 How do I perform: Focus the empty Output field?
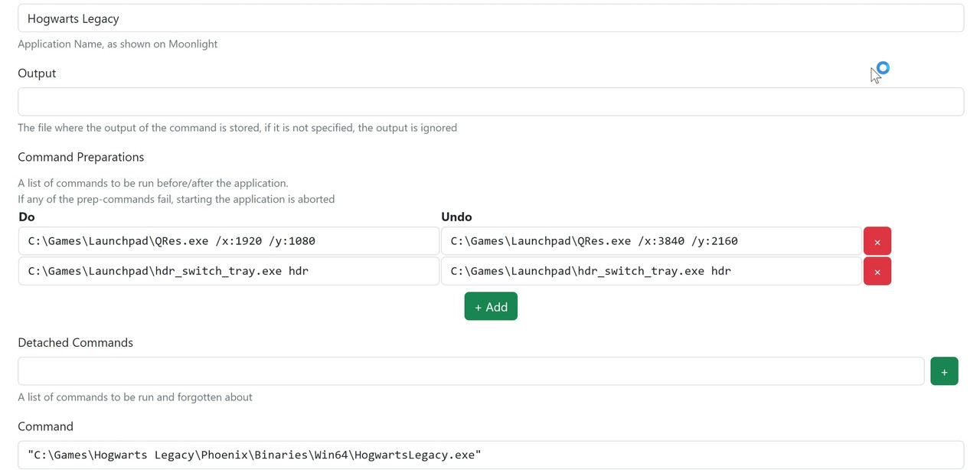(x=491, y=102)
